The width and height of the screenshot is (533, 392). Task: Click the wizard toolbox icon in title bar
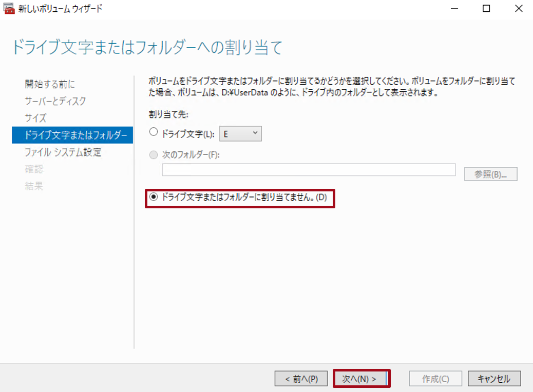pos(8,8)
